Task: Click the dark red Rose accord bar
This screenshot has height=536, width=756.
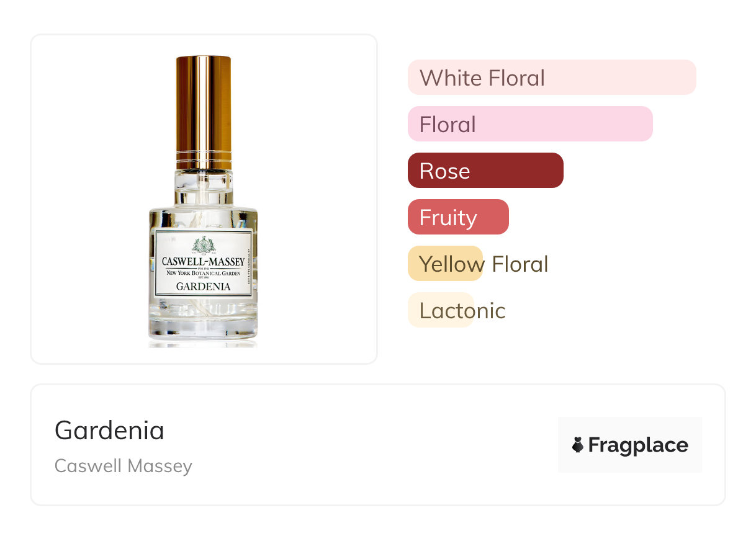Action: (x=485, y=171)
